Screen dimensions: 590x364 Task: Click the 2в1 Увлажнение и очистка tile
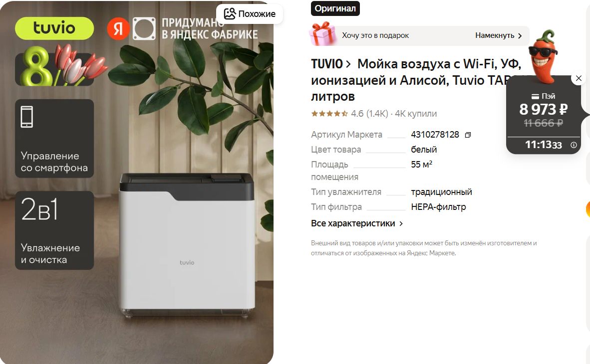[54, 230]
